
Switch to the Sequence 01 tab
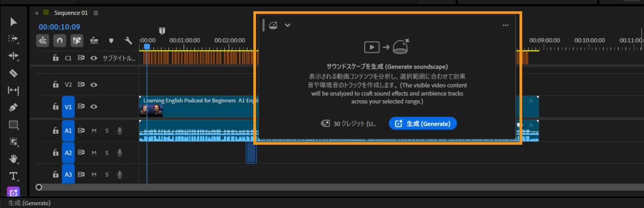tap(71, 13)
